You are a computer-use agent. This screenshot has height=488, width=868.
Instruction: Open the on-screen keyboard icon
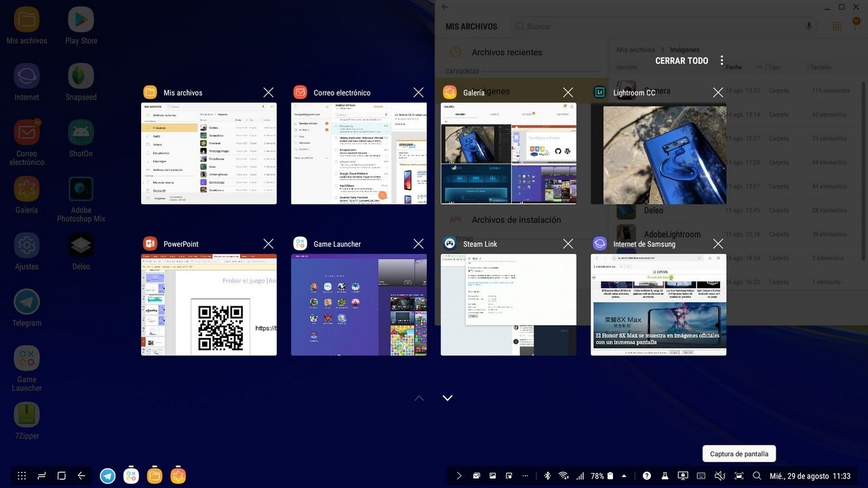[701, 476]
